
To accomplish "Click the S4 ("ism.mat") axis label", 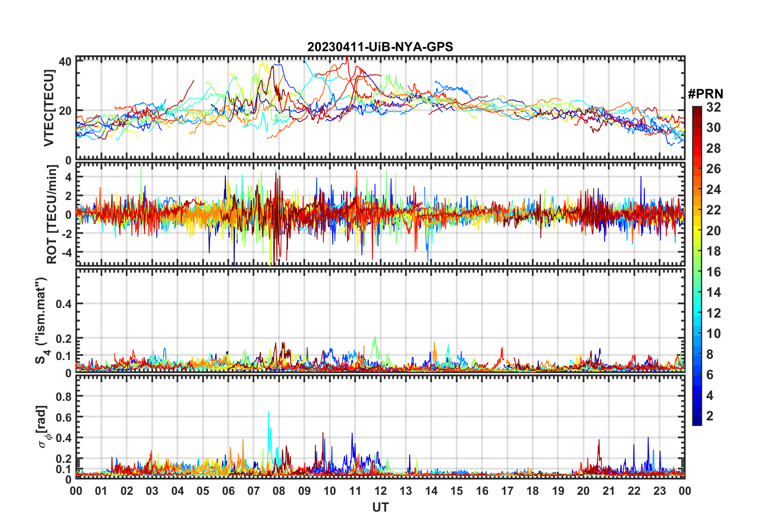I will (x=42, y=320).
